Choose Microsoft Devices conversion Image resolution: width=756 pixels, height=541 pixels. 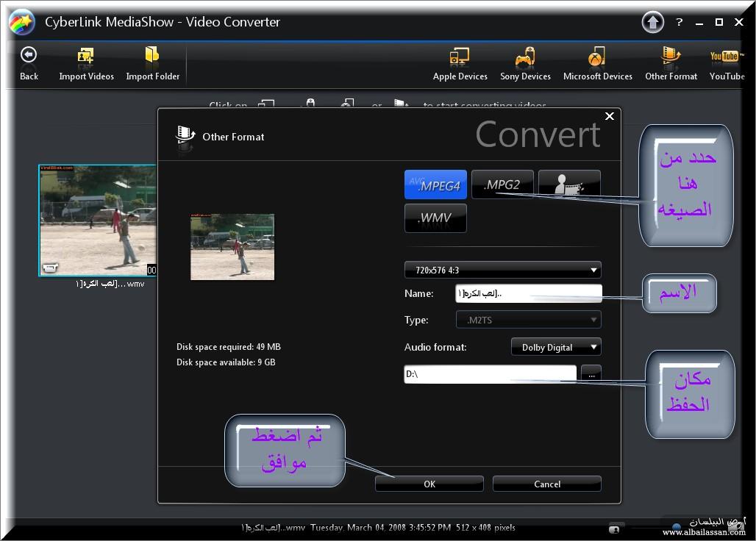597,62
